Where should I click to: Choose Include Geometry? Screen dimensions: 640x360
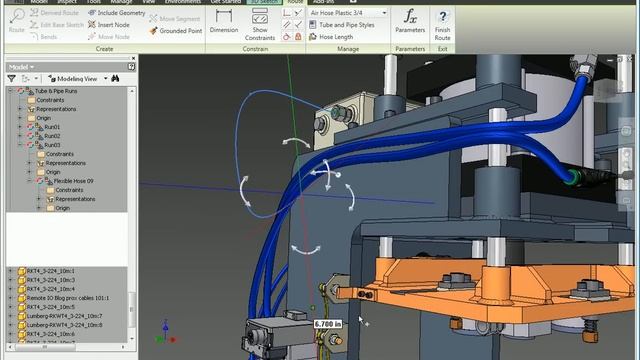tap(117, 13)
